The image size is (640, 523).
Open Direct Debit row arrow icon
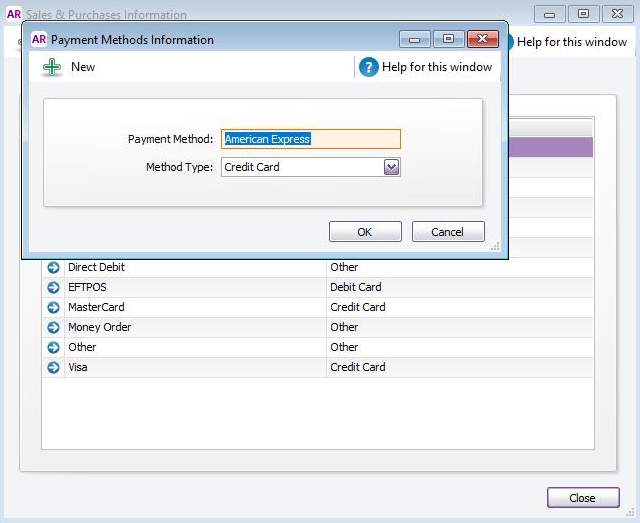point(53,267)
